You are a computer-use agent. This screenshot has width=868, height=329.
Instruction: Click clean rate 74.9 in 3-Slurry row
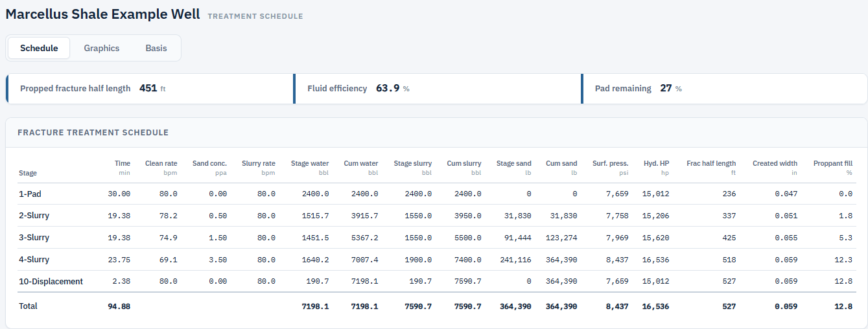pyautogui.click(x=168, y=238)
